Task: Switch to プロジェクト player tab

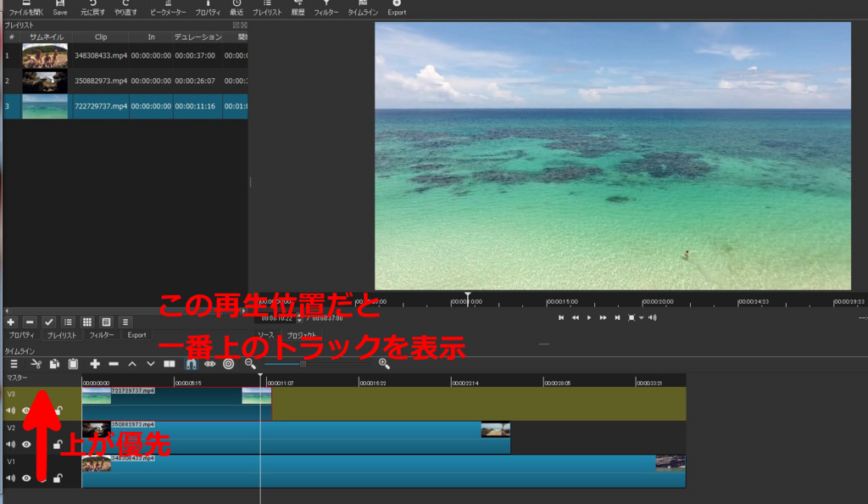Action: [302, 335]
